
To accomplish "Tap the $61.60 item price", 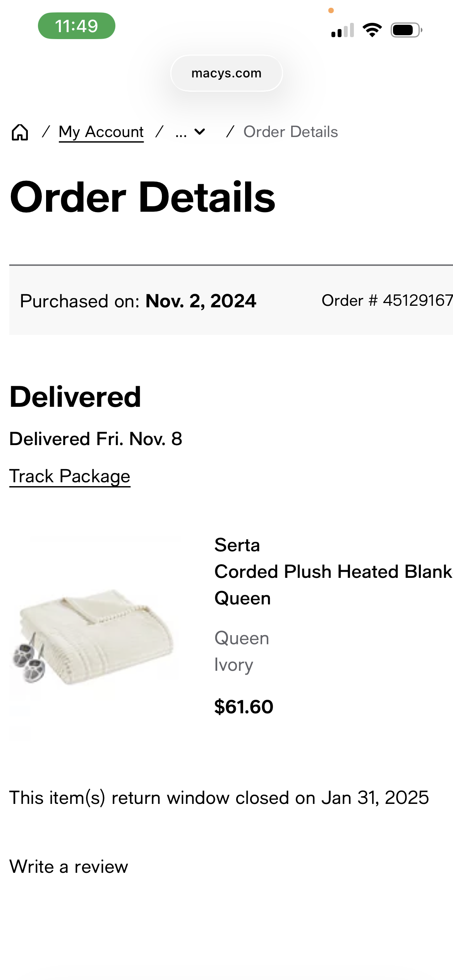I will (244, 707).
